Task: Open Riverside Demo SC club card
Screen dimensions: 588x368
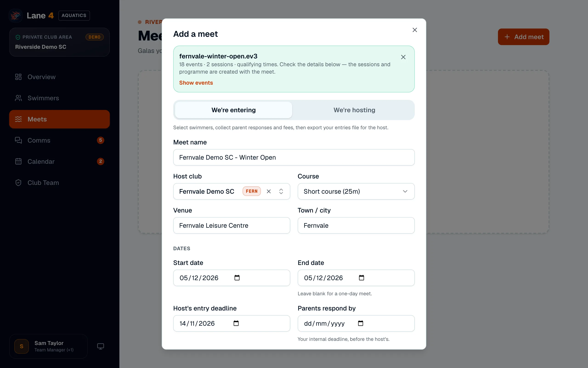Action: pos(59,42)
